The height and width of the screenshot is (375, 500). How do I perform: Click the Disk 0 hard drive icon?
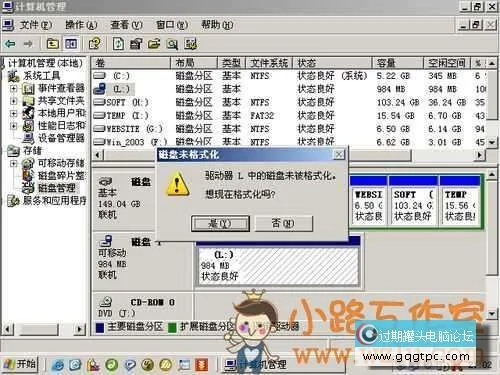105,182
